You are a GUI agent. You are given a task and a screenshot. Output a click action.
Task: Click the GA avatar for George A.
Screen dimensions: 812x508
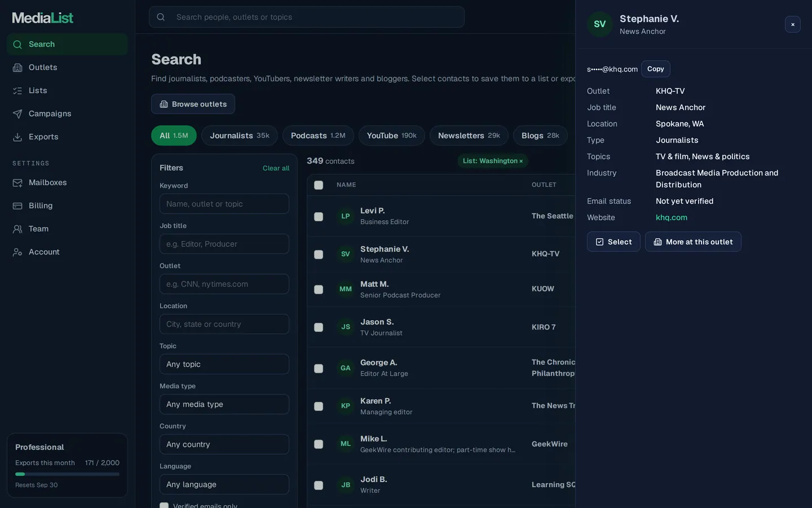point(346,368)
